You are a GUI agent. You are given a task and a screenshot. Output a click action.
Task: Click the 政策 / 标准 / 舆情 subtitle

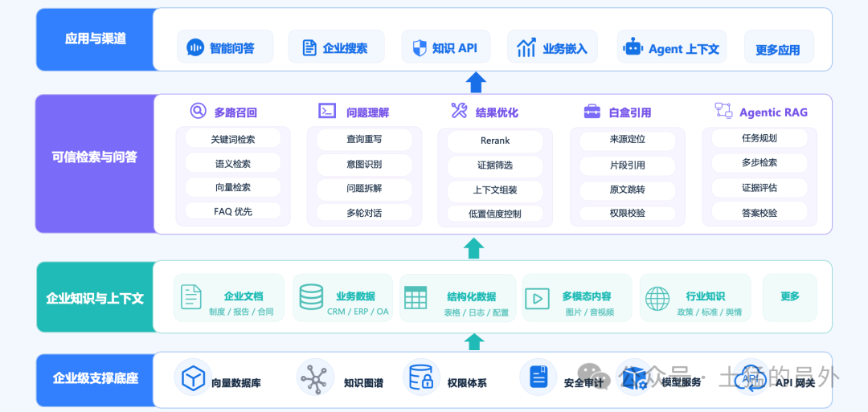pos(709,312)
